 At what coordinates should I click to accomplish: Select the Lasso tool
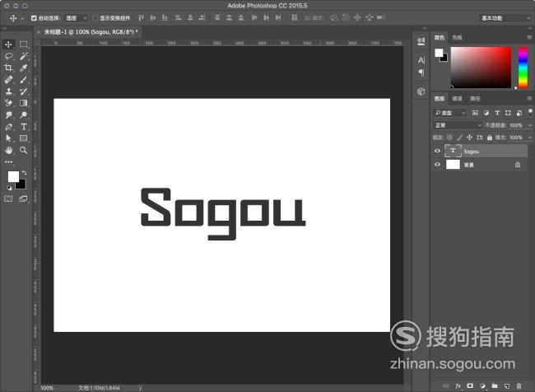coord(8,56)
